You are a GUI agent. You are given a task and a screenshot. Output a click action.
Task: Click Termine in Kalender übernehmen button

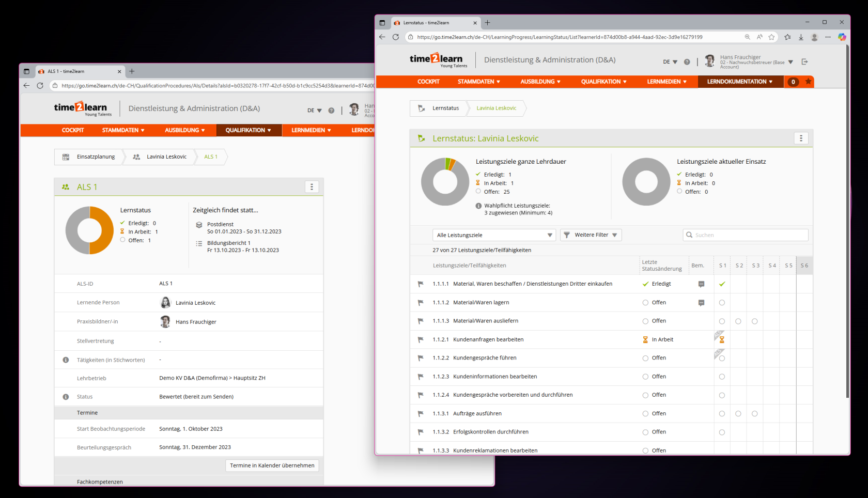(x=272, y=465)
